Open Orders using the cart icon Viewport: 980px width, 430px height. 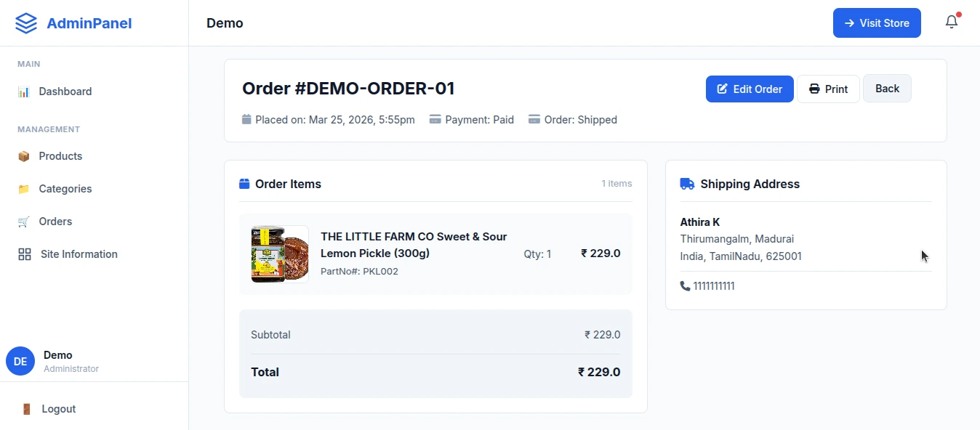[x=24, y=222]
